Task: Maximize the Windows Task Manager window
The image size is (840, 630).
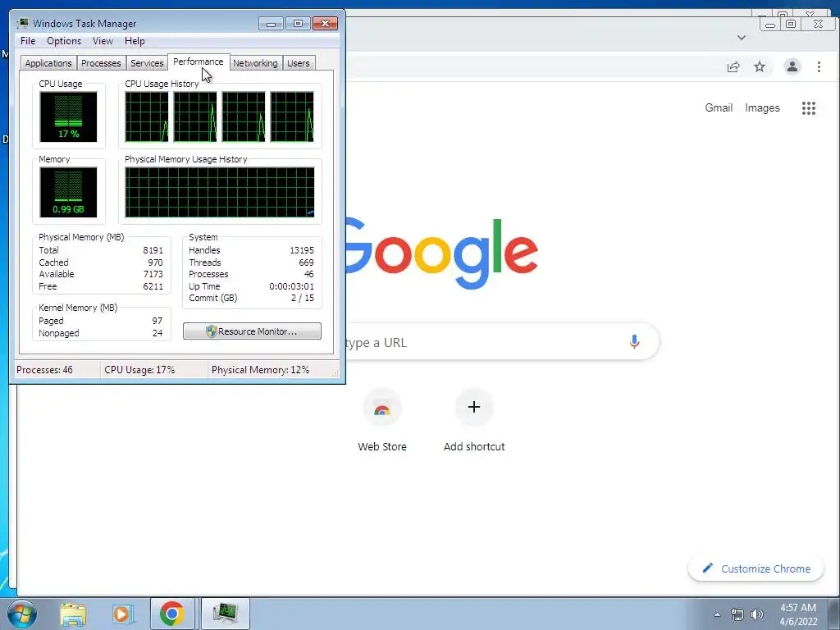Action: 298,24
